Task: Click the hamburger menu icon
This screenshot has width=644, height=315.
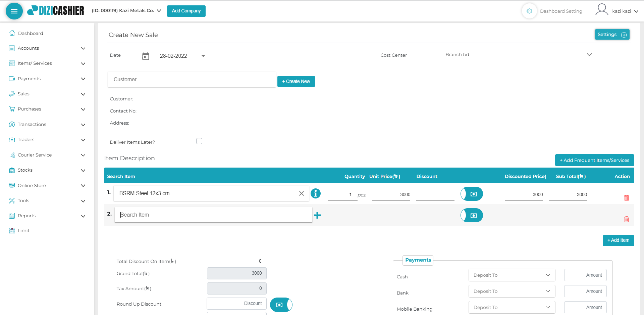Action: [14, 11]
